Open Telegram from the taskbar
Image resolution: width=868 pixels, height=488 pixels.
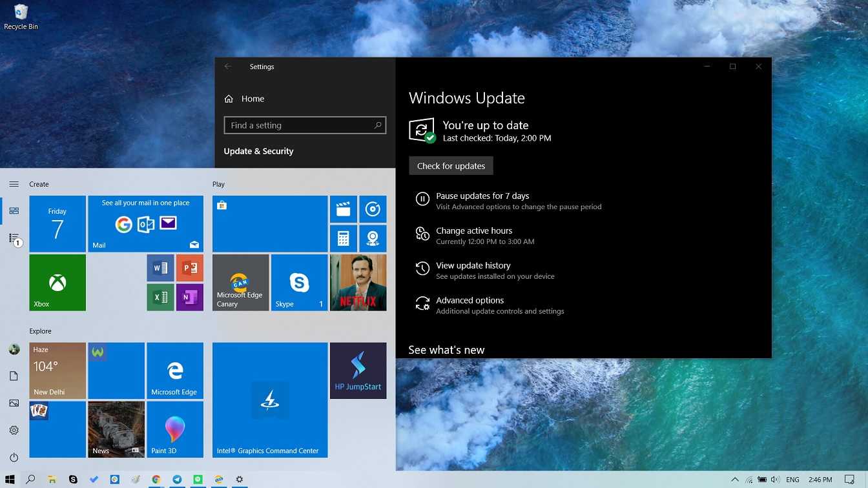coord(176,480)
